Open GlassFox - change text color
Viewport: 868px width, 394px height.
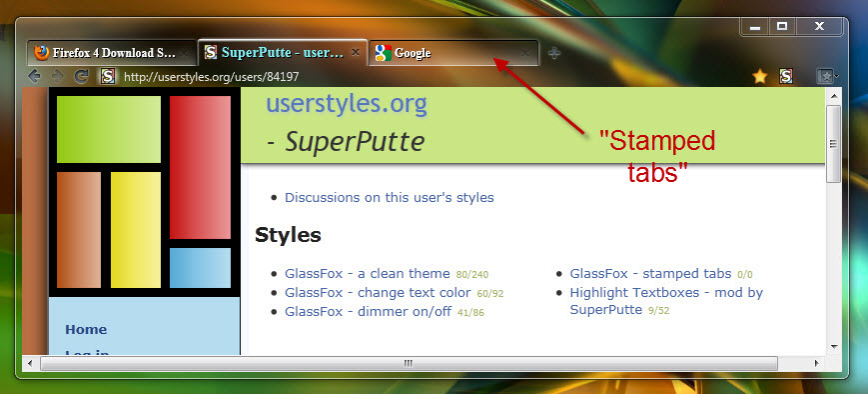[378, 293]
